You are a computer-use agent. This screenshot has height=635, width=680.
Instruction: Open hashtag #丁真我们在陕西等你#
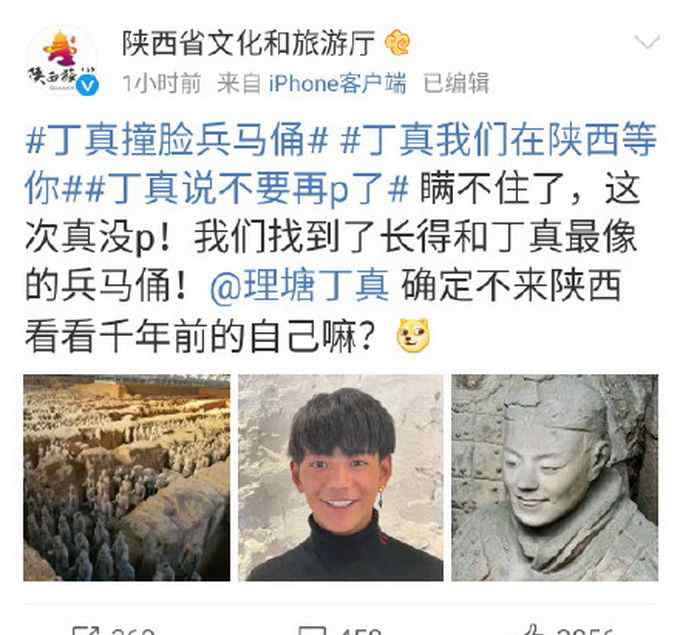[340, 164]
